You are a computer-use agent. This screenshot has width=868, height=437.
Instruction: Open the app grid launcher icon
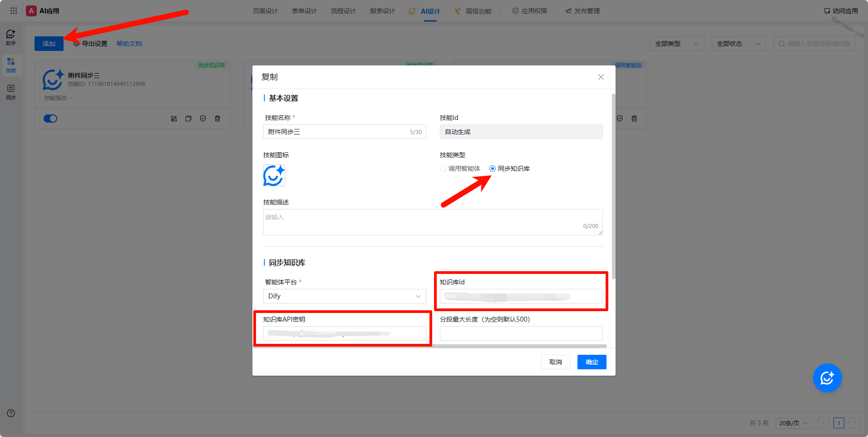[14, 11]
